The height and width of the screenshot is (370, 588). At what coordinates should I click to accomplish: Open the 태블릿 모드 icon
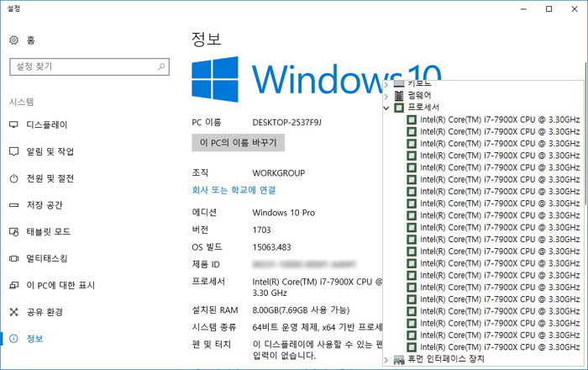click(14, 232)
